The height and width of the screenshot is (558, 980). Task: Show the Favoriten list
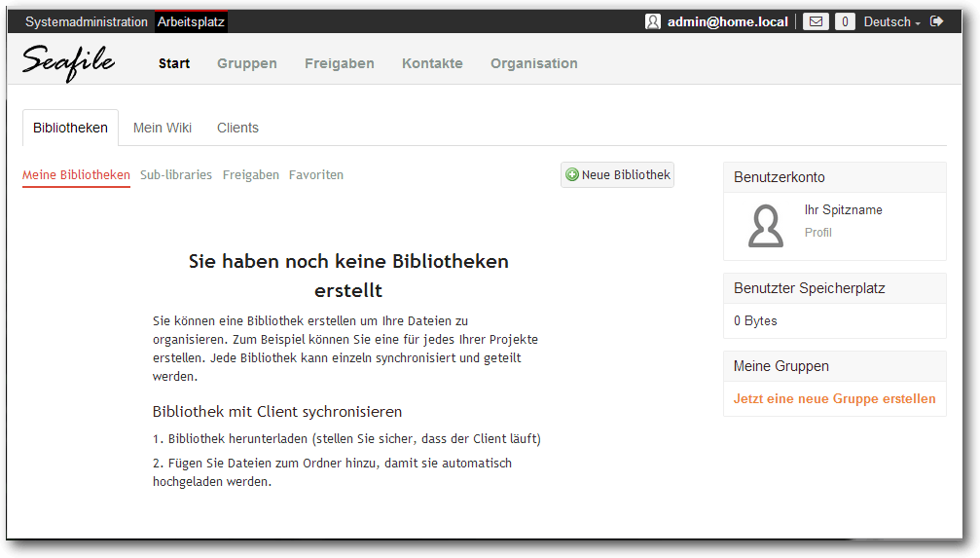pos(315,174)
